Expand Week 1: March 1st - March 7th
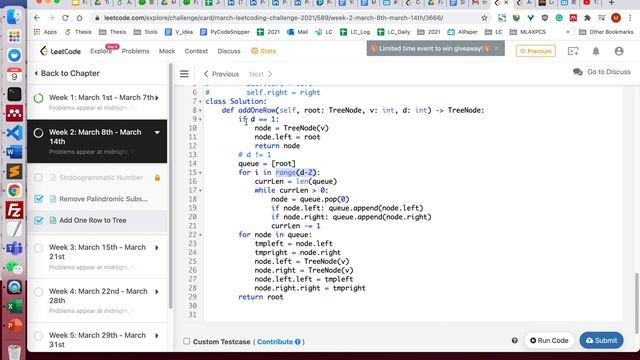The height and width of the screenshot is (360, 640). (157, 98)
